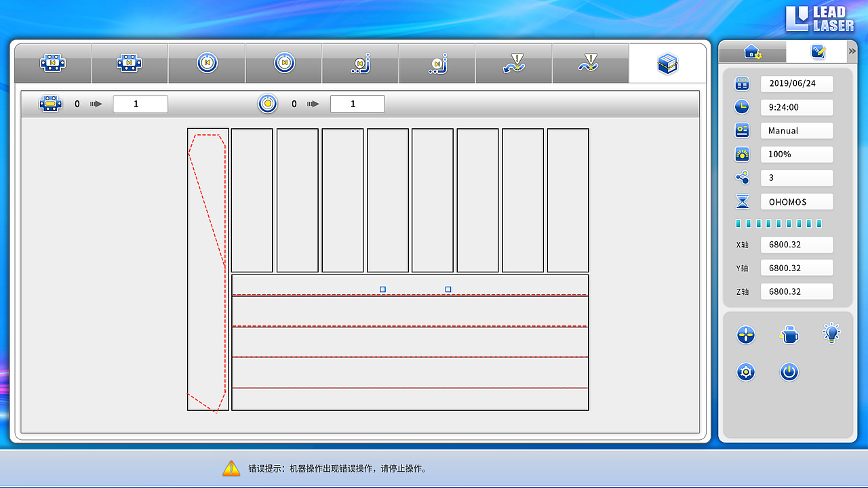Click the mode card icon
This screenshot has height=488, width=868.
click(x=743, y=130)
